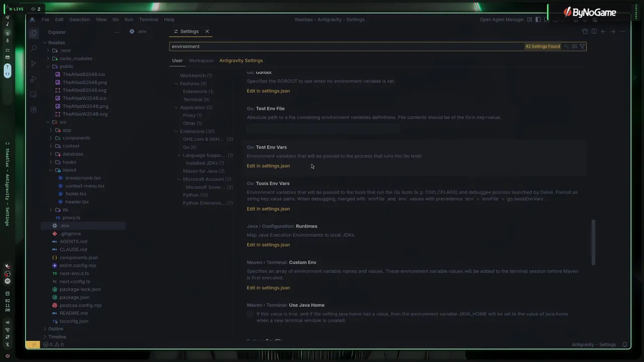Click the notifications bell in status bar
Screen dimensions: 644x362
(625, 345)
